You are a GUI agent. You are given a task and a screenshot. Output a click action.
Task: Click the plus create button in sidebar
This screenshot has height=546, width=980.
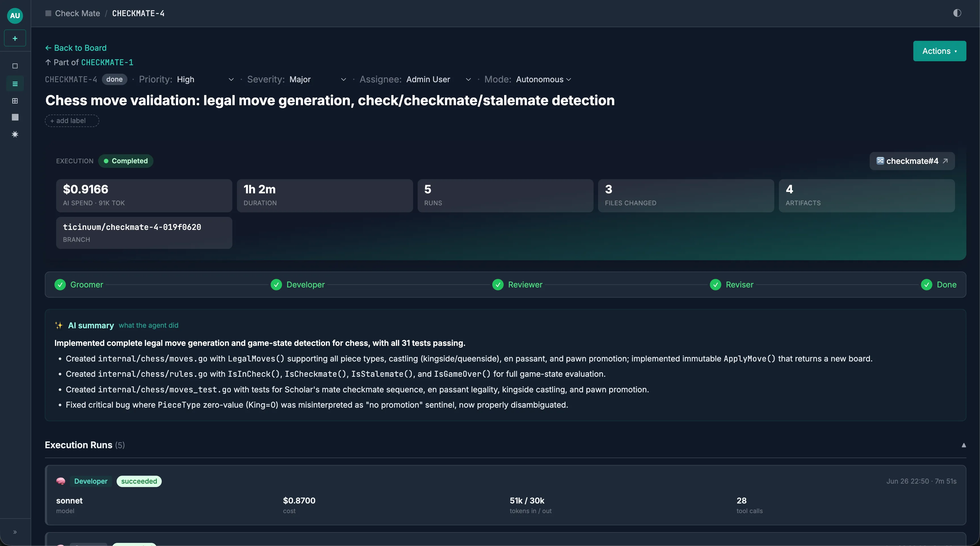point(15,38)
